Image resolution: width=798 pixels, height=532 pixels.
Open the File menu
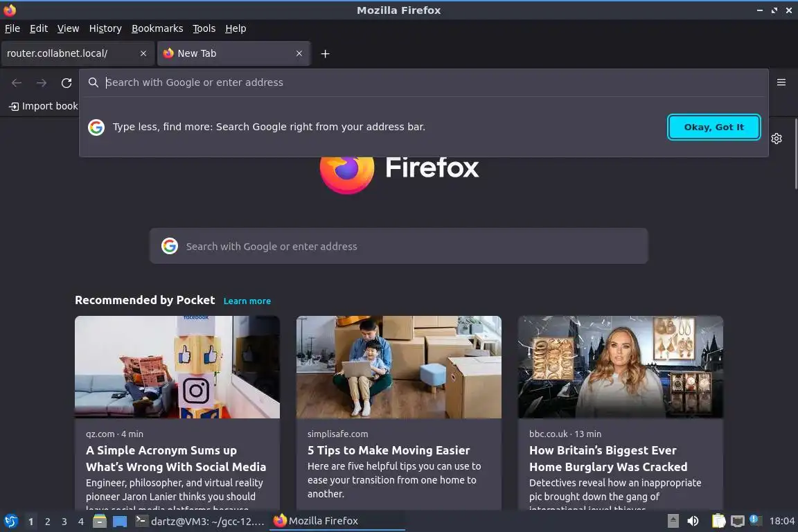pos(12,28)
